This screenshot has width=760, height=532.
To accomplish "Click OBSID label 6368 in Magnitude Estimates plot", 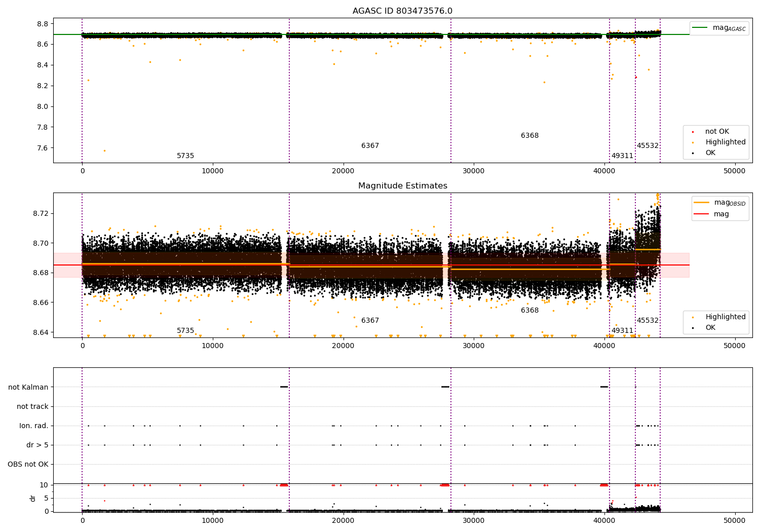I will [529, 311].
